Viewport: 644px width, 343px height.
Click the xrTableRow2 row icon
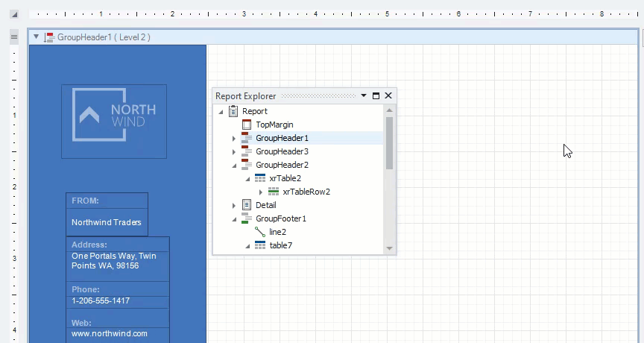(274, 192)
